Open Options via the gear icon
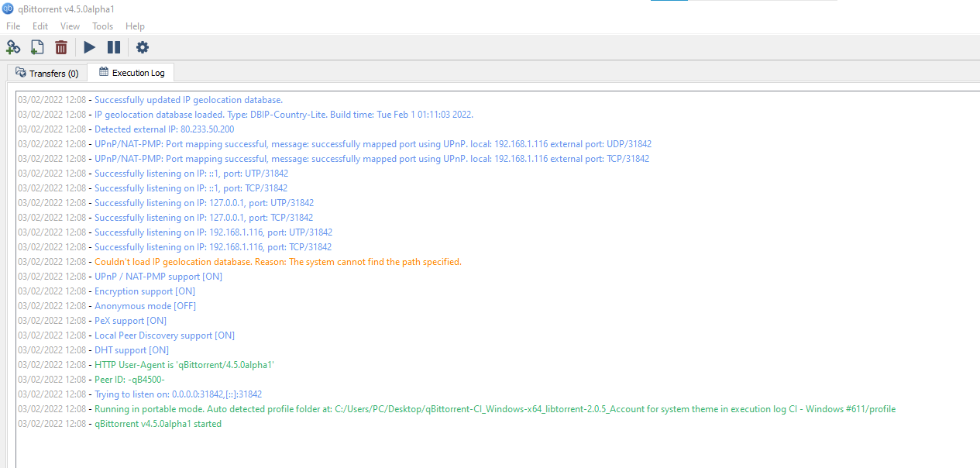Image resolution: width=980 pixels, height=468 pixels. (142, 47)
